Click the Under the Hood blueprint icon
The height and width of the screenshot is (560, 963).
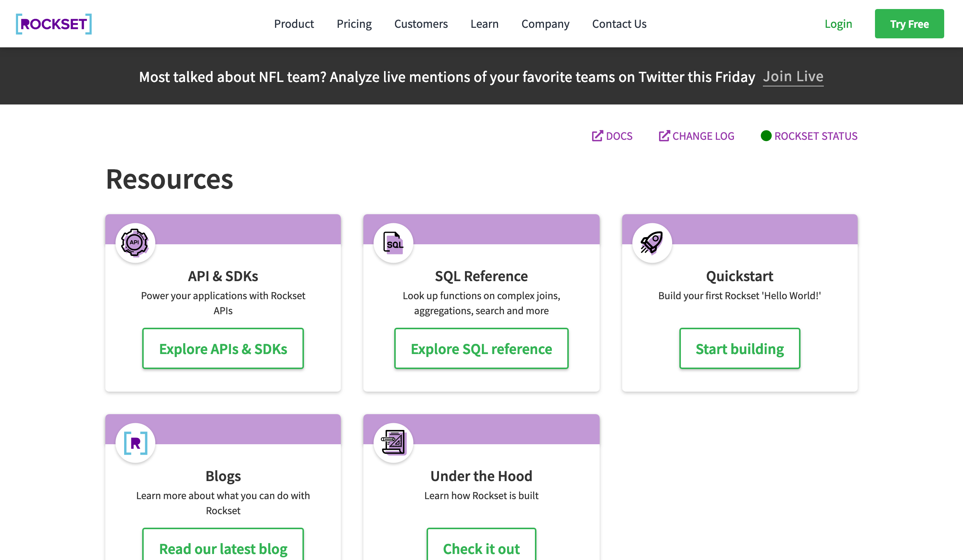point(393,443)
